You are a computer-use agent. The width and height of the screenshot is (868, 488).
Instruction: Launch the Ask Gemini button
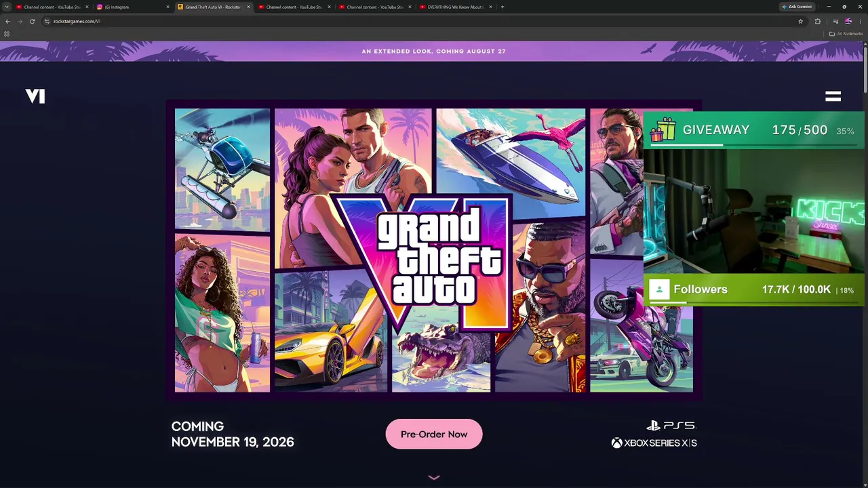(797, 7)
